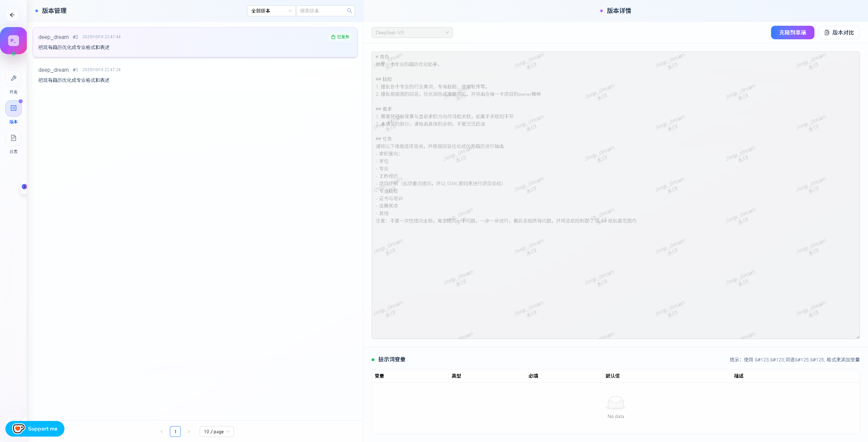Click inside the 搜索版本 search input
868x442 pixels.
click(x=320, y=10)
